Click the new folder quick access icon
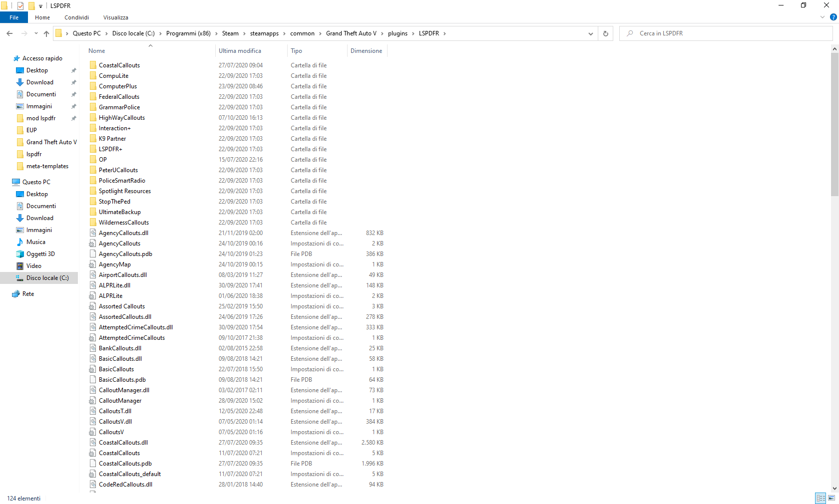The height and width of the screenshot is (504, 839). (x=31, y=5)
